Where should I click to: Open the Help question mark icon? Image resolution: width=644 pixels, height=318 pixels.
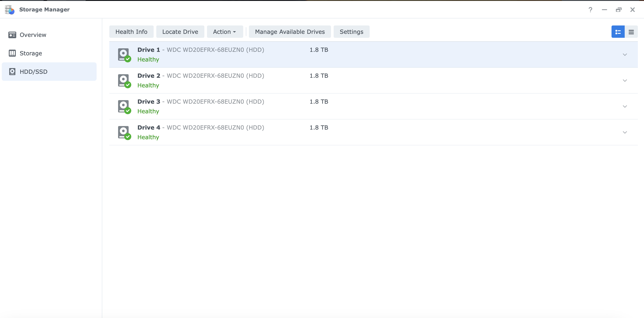(590, 9)
